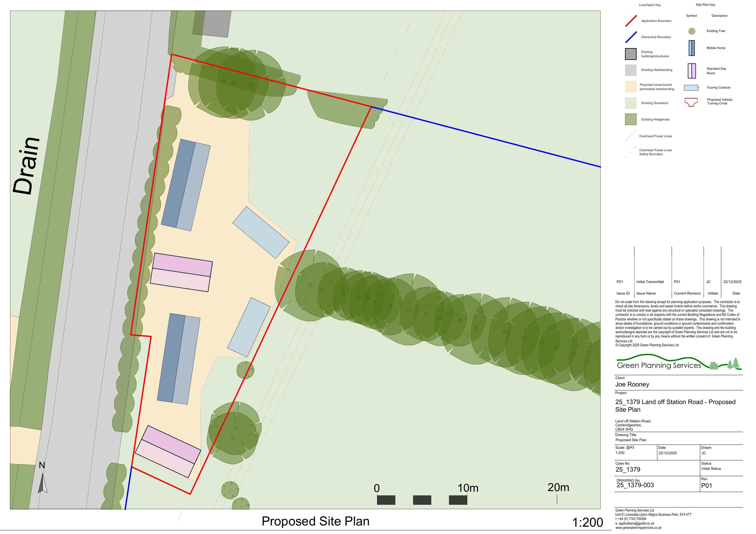
Task: Click the 10m mark on scale bar
Action: (468, 488)
